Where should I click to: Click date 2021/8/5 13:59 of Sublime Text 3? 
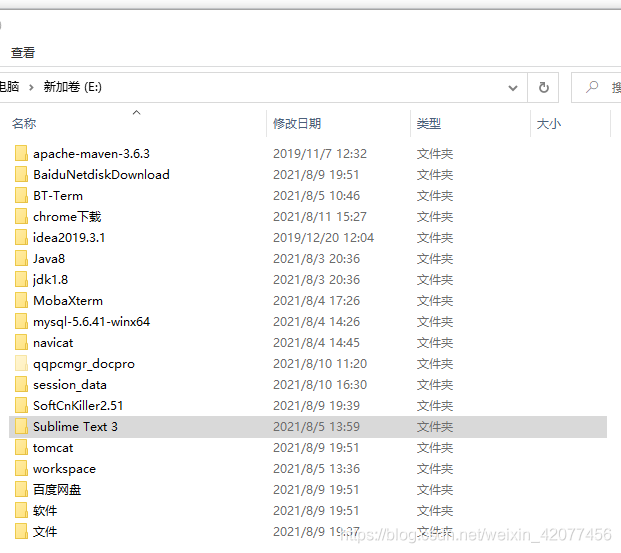click(x=316, y=426)
